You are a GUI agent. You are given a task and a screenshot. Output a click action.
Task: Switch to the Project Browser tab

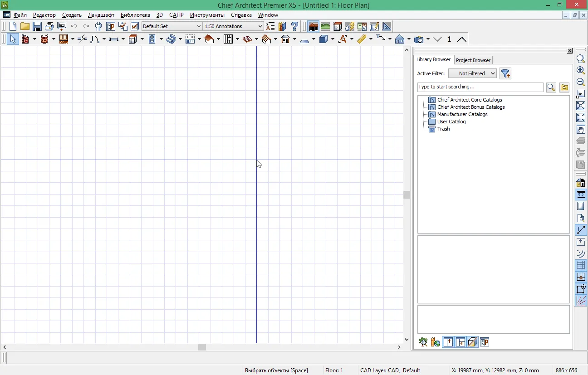point(473,60)
